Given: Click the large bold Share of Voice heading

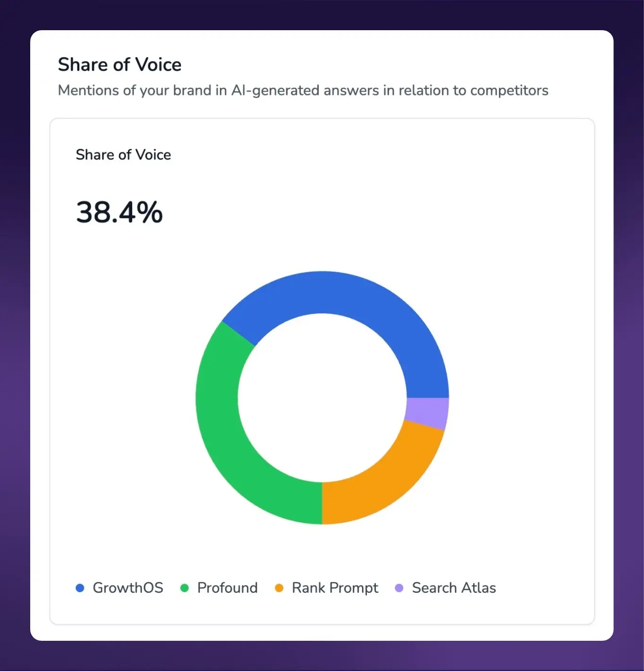Looking at the screenshot, I should coord(119,65).
